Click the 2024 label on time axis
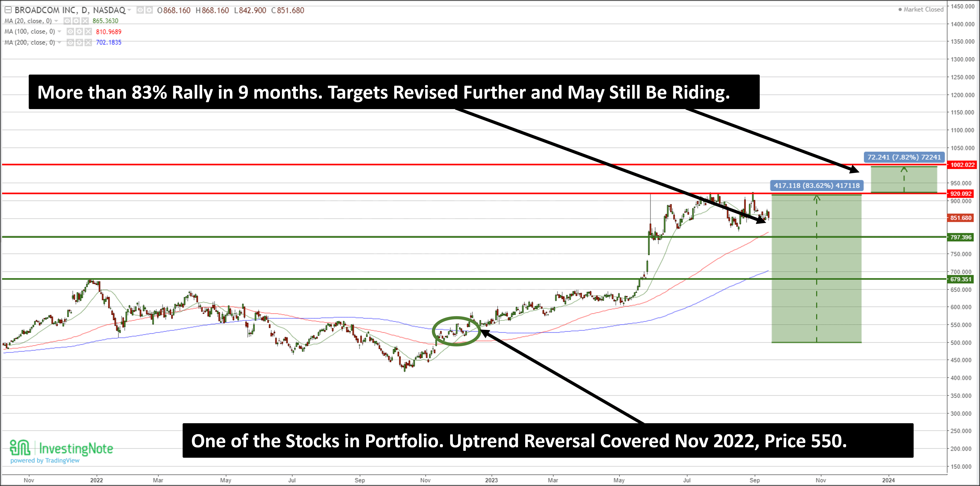This screenshot has width=980, height=486. pyautogui.click(x=888, y=480)
